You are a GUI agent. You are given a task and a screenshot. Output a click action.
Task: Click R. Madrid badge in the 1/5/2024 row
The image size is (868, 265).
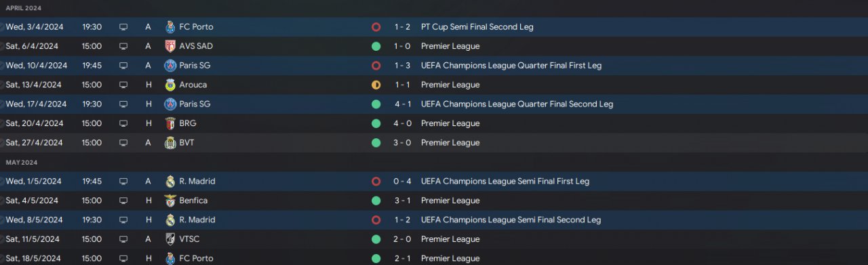tap(170, 181)
